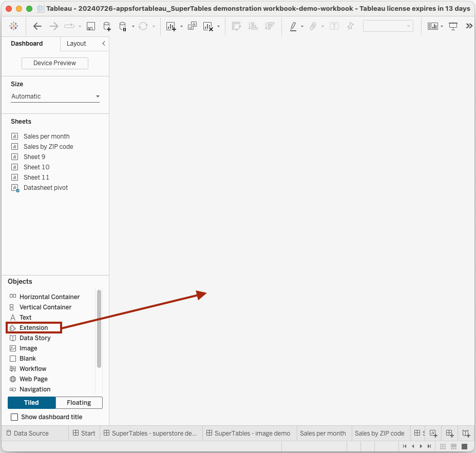
Task: Collapse the side pane with chevron
Action: pyautogui.click(x=104, y=44)
